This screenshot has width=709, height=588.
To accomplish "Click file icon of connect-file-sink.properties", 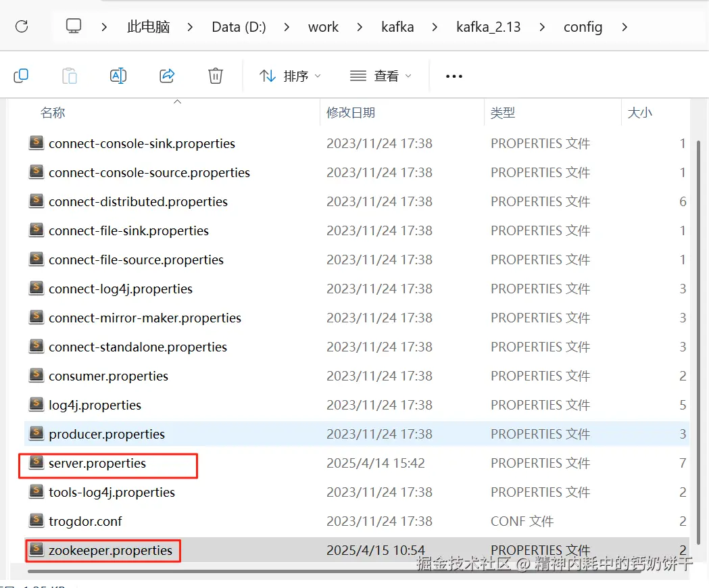I will 36,230.
